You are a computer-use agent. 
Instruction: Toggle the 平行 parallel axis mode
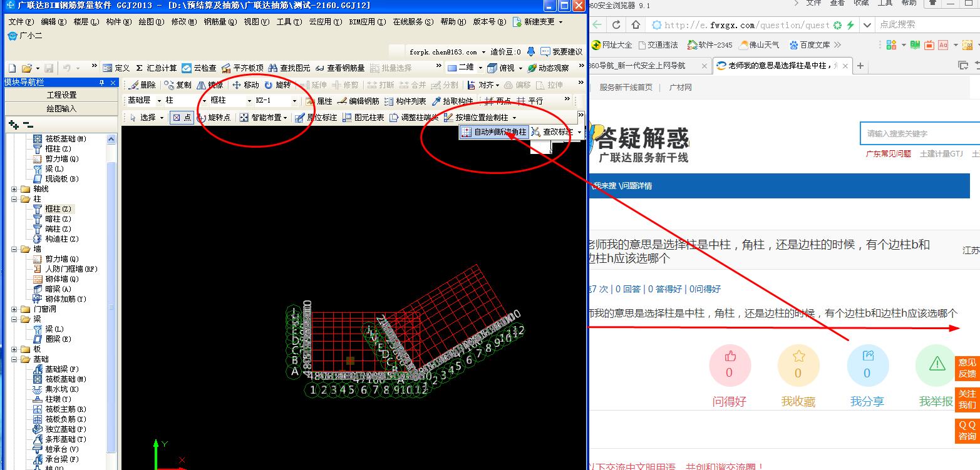(x=530, y=101)
